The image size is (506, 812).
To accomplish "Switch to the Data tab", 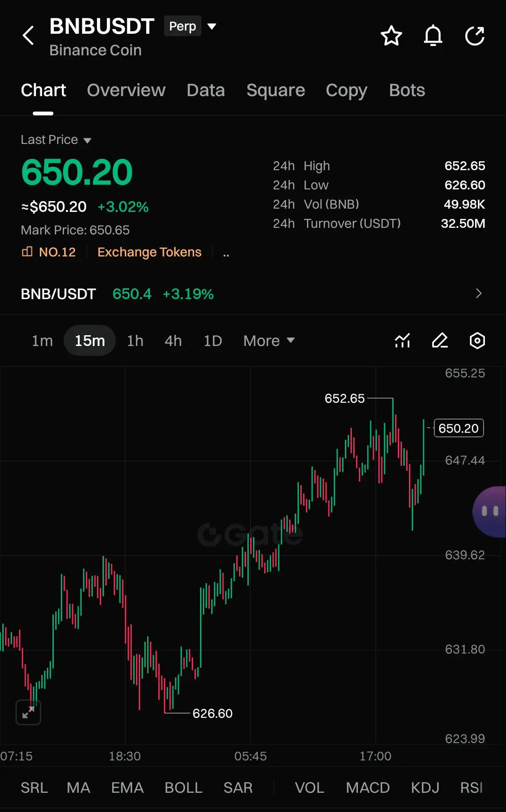I will (206, 90).
